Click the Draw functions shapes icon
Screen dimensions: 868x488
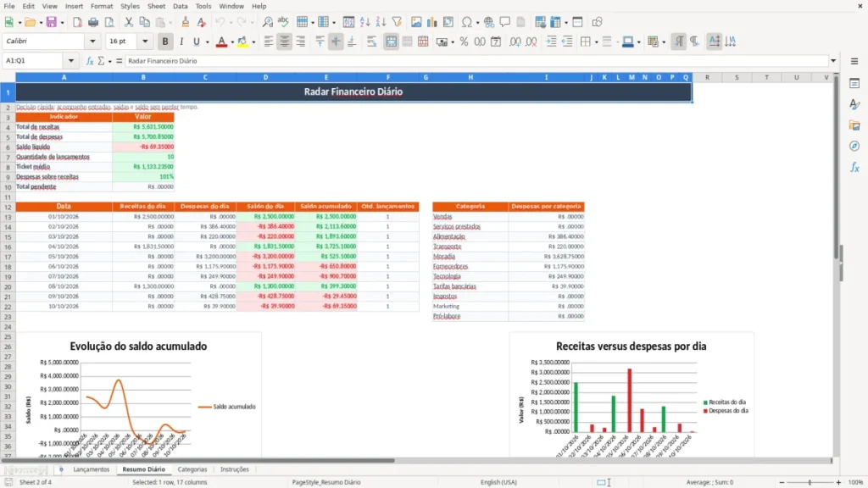click(597, 22)
